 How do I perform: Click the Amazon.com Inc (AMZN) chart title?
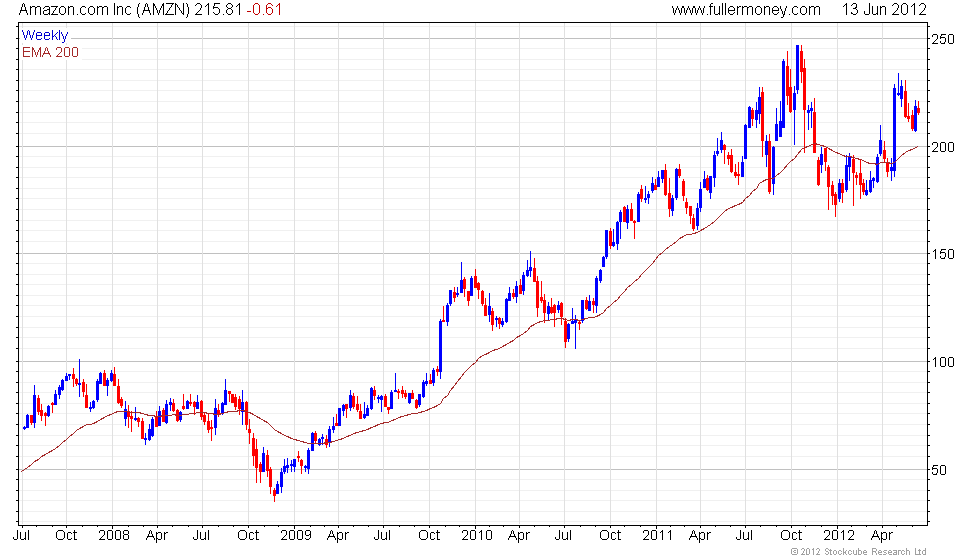pos(104,10)
